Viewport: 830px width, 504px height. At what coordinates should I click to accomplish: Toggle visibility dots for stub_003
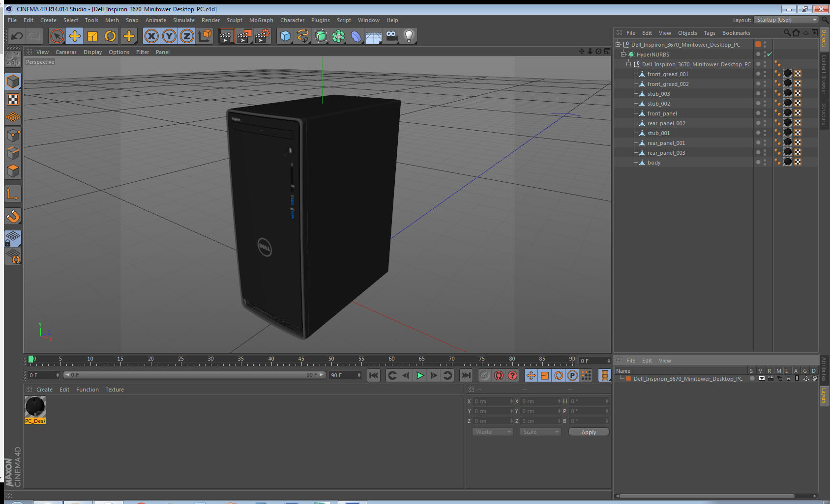pos(765,93)
